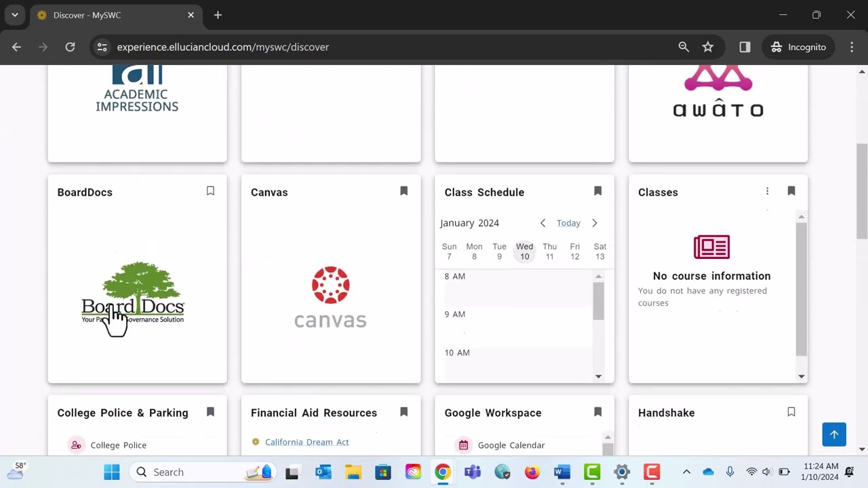Open the Academic Impressions logo
The image size is (868, 488).
(137, 89)
